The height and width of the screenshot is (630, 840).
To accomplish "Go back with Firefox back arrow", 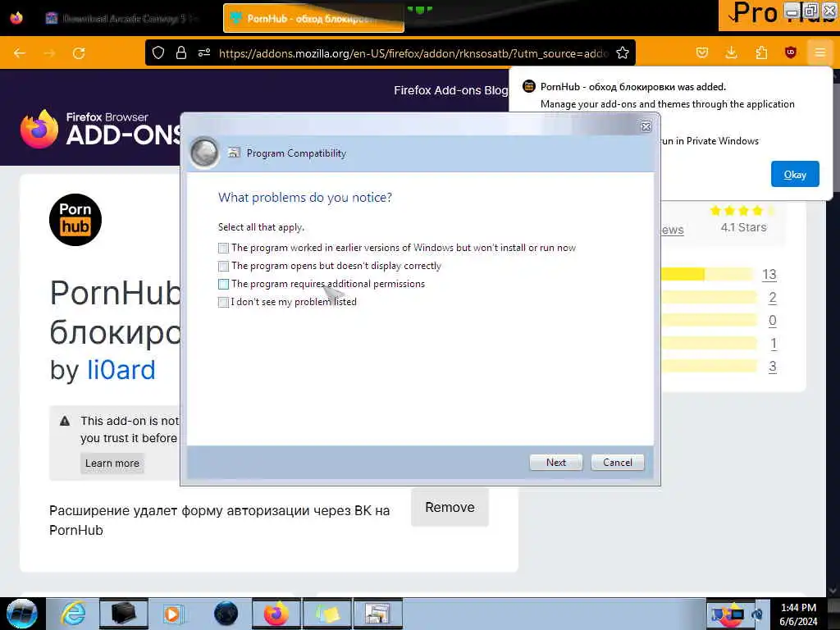I will 20,53.
